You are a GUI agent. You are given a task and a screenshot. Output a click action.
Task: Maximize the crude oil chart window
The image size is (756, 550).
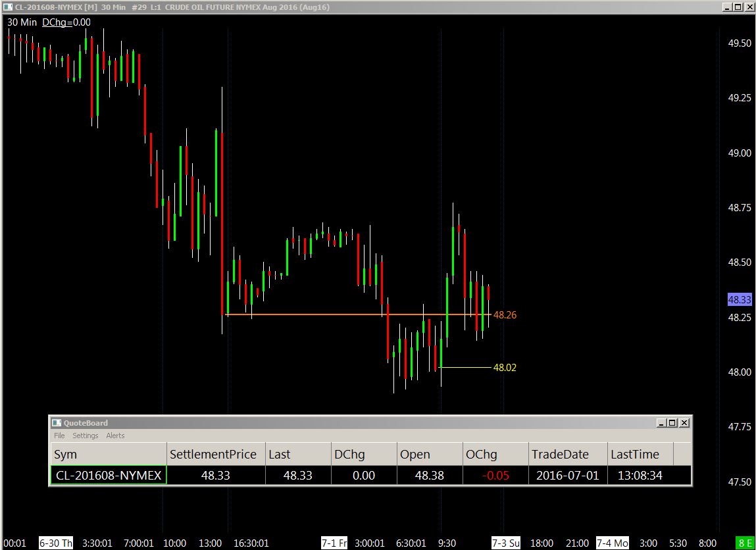click(x=738, y=7)
